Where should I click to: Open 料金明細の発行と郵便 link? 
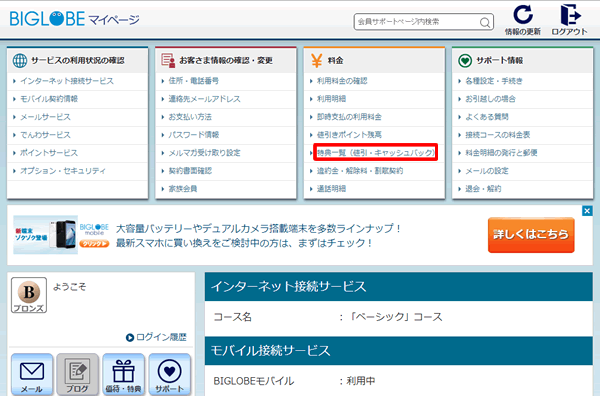tap(501, 153)
